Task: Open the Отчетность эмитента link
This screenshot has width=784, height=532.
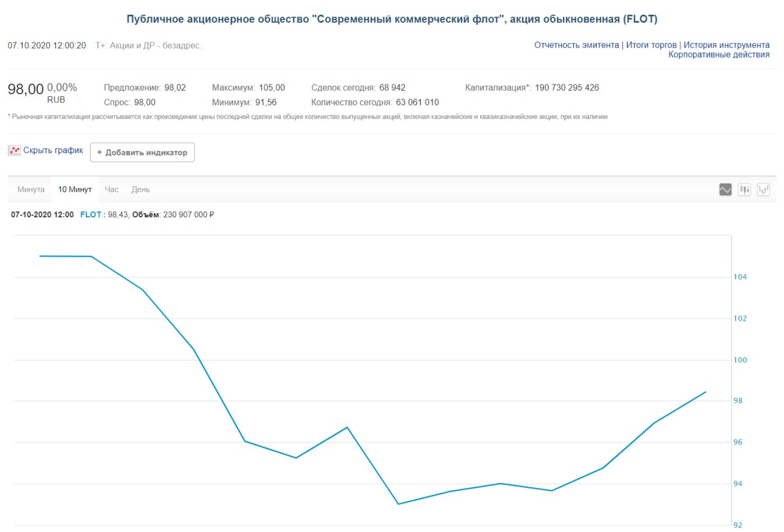Action: [x=576, y=45]
